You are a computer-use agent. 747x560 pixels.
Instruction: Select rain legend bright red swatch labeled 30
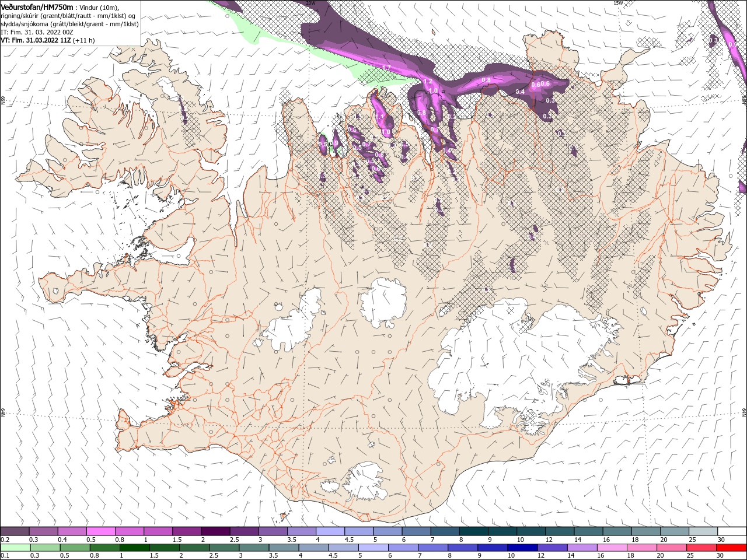(731, 548)
